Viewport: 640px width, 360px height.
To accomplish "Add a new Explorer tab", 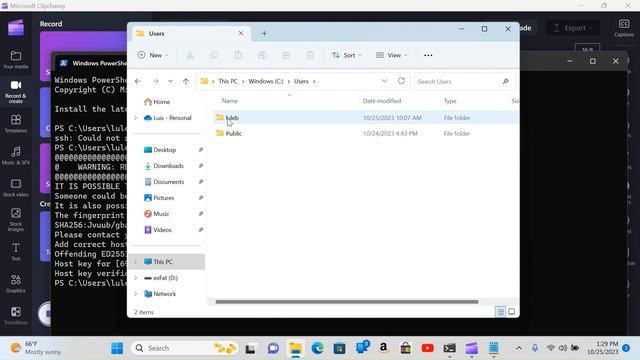I will point(264,33).
